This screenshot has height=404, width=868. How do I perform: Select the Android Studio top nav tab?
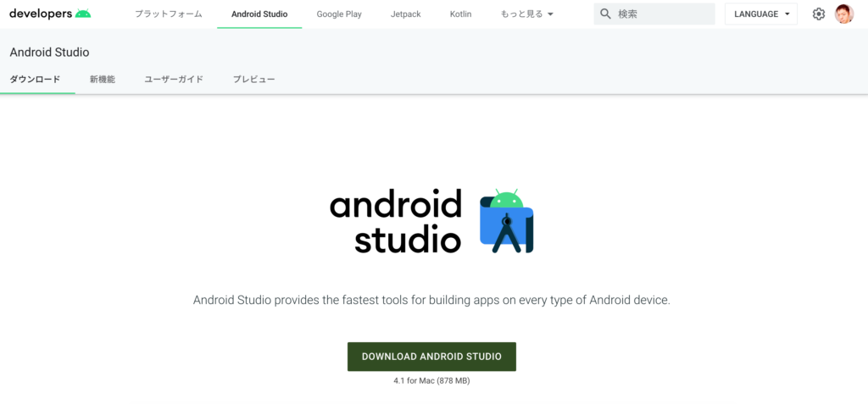click(x=259, y=14)
